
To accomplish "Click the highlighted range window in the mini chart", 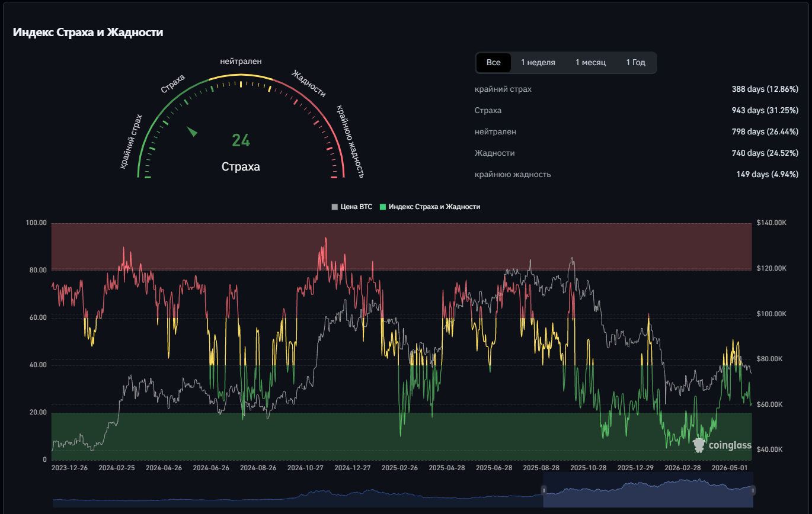I will 648,490.
